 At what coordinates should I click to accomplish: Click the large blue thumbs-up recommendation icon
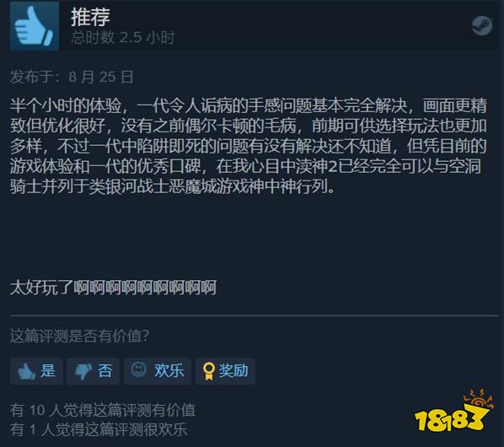point(35,26)
